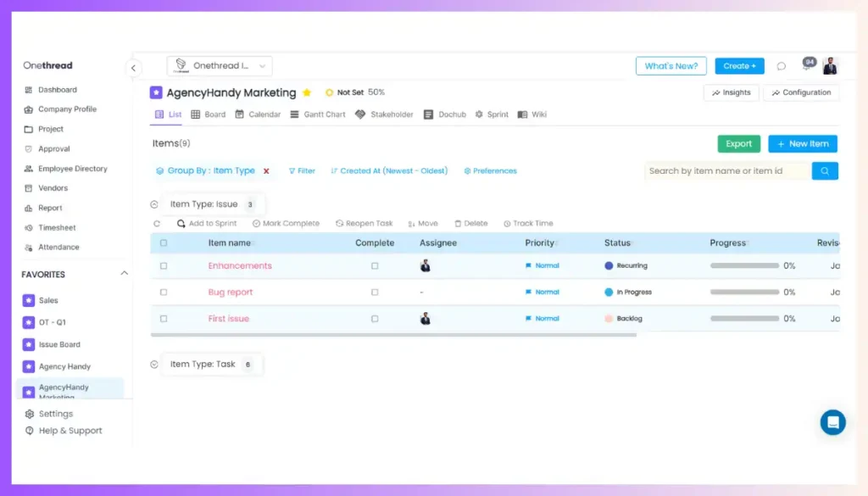The height and width of the screenshot is (496, 868).
Task: Click the Employee Directory icon in the sidebar
Action: [x=28, y=168]
